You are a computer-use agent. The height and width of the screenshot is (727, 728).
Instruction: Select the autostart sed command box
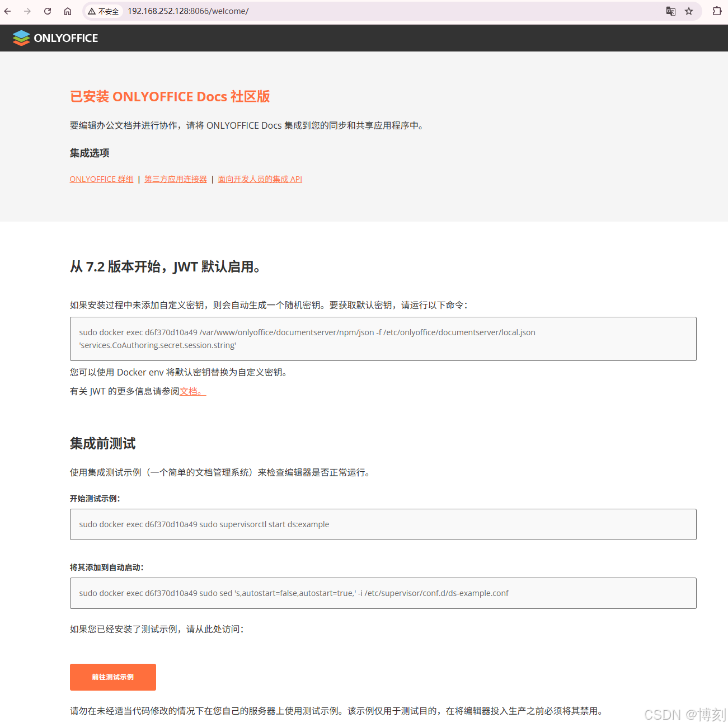(383, 593)
